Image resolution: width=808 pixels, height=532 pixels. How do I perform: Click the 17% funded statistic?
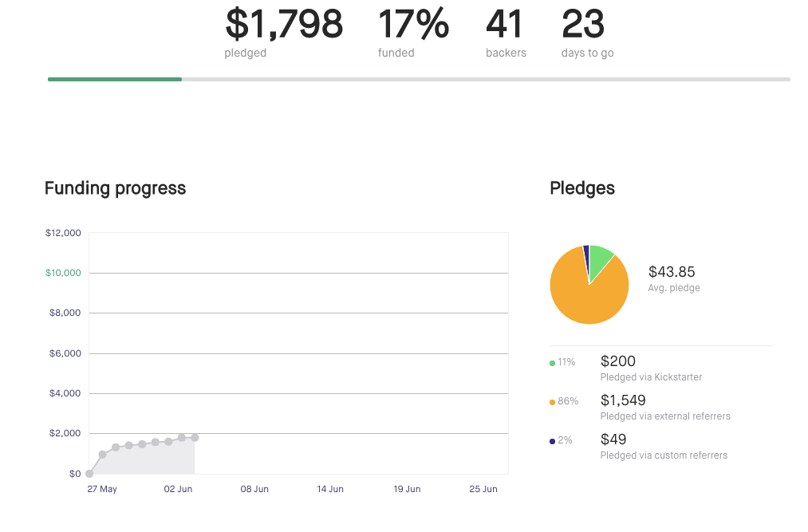pos(413,24)
